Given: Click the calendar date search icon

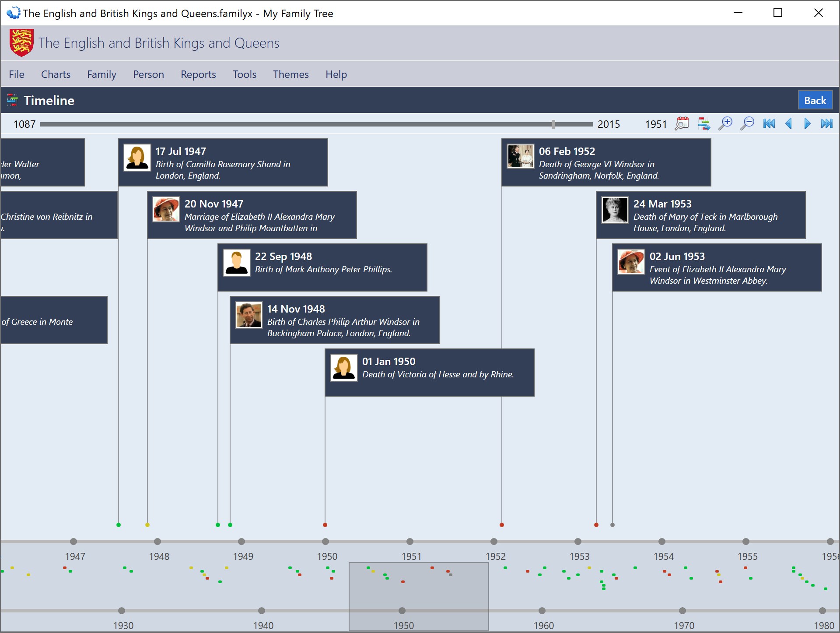Looking at the screenshot, I should click(682, 124).
